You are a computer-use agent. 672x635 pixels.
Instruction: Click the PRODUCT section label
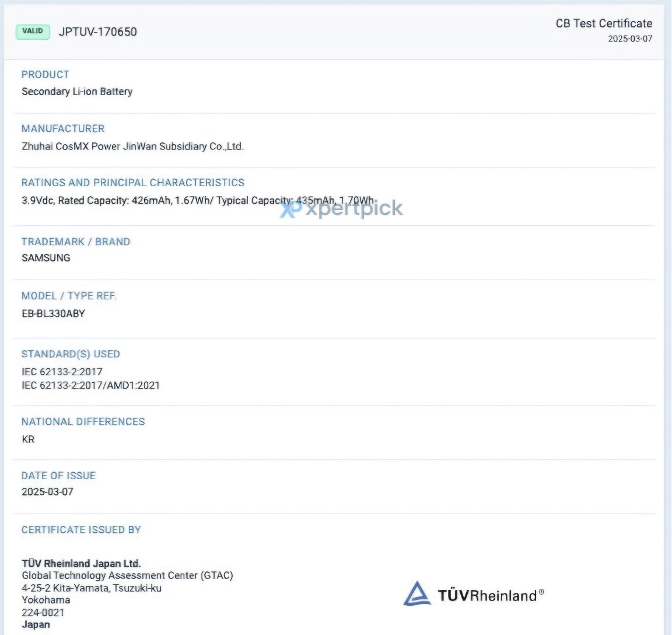click(x=45, y=75)
